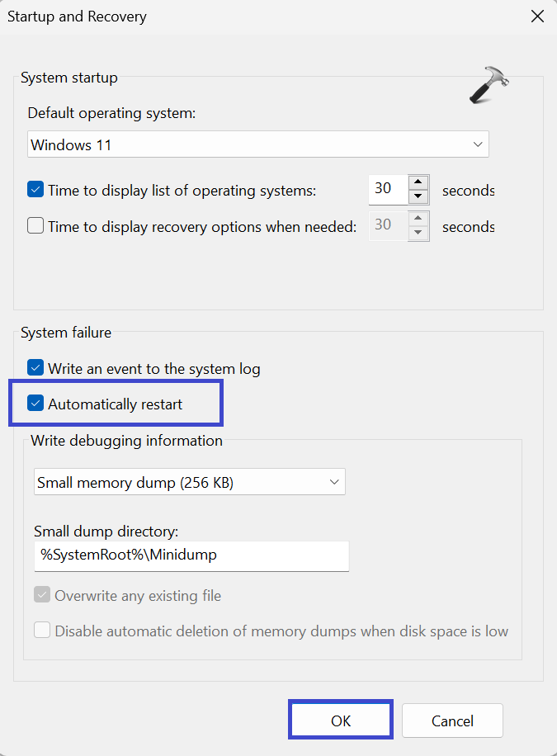Click the operating systems list seconds field

click(388, 189)
